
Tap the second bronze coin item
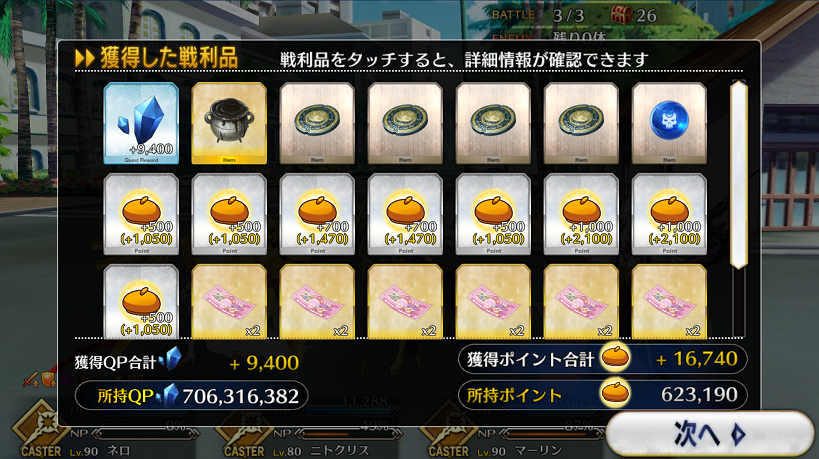(x=405, y=123)
